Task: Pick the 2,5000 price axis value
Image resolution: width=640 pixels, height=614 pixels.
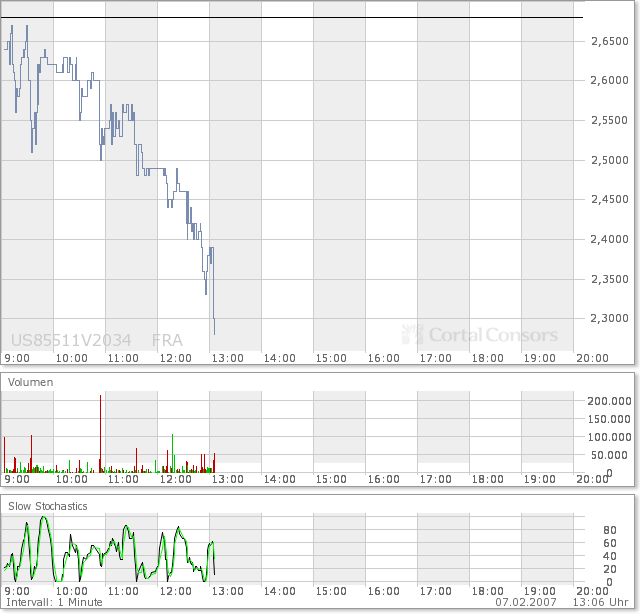Action: 610,160
